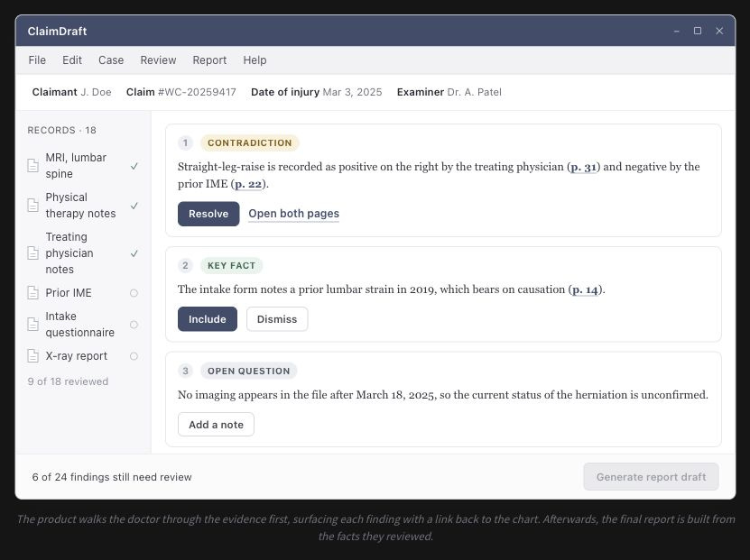750x560 pixels.
Task: Click the Add a note button
Action: 217,425
